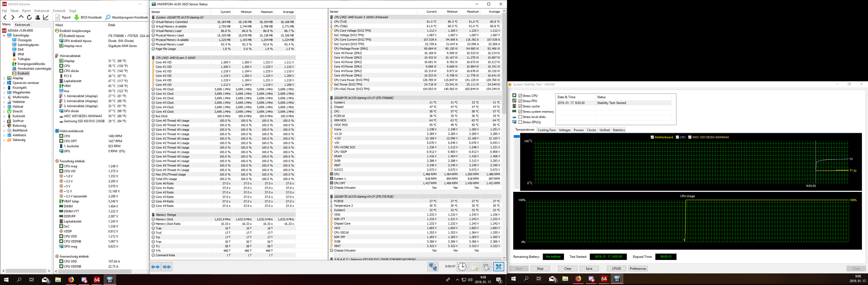Toggle Stress cache checkbox
The height and width of the screenshot is (285, 868).
click(x=520, y=106)
